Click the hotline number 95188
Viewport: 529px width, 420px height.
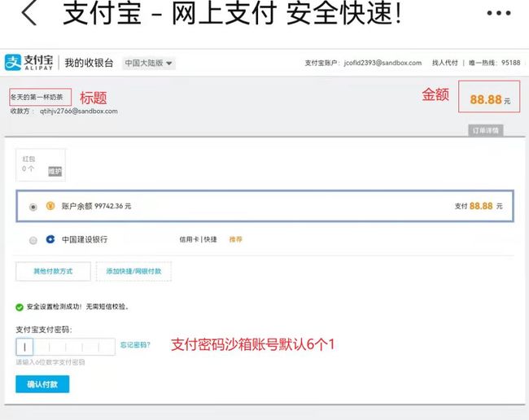point(511,63)
